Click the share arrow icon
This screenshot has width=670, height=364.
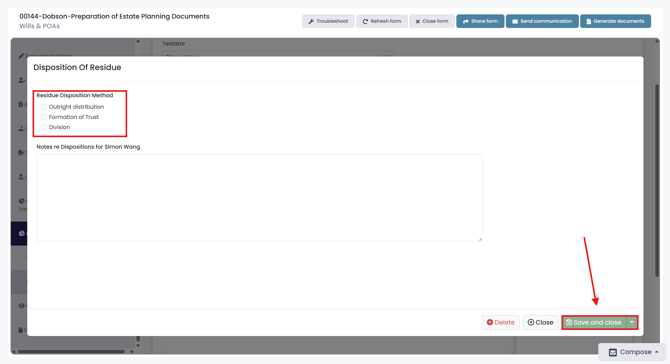(466, 21)
